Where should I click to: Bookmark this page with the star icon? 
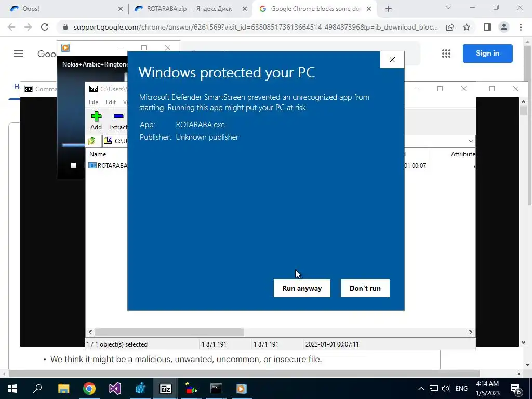click(x=467, y=27)
